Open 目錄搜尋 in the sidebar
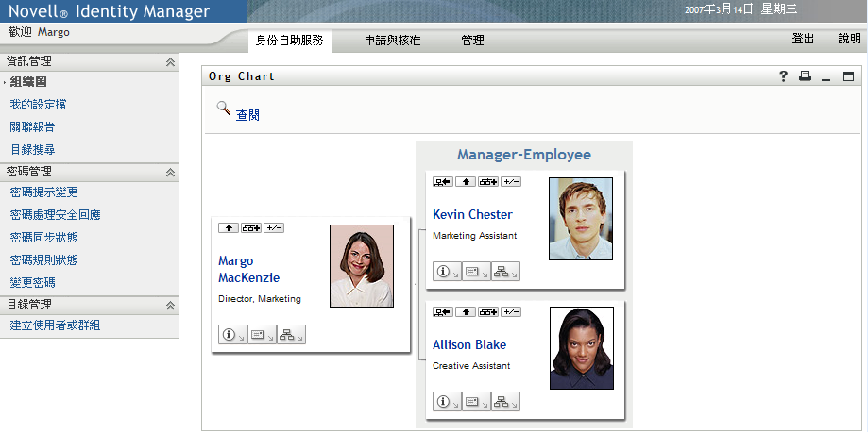Viewport: 868px width, 434px height. 33,150
